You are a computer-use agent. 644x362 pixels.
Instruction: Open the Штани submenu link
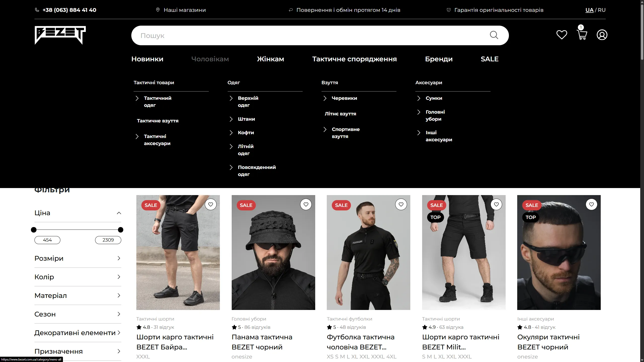(x=246, y=119)
